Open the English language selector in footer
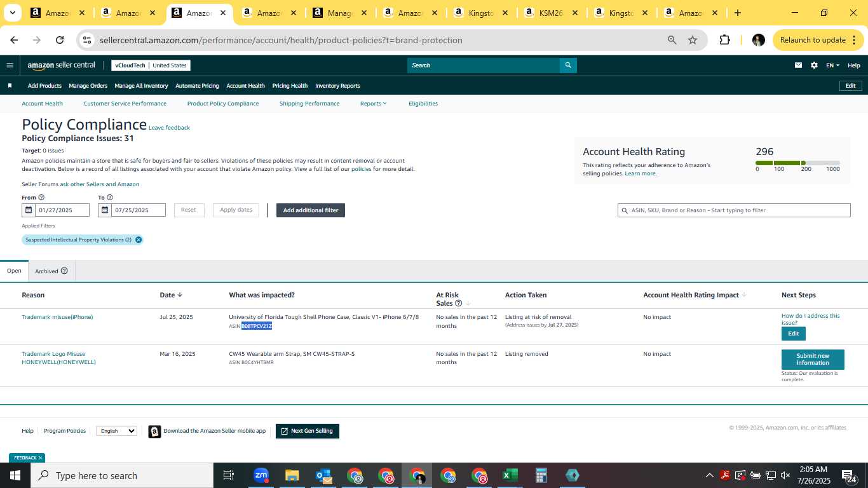Viewport: 868px width, 488px height. point(116,431)
